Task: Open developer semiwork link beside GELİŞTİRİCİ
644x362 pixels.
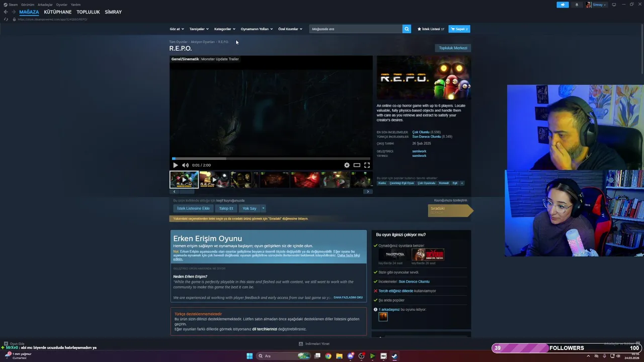Action: pos(419,151)
